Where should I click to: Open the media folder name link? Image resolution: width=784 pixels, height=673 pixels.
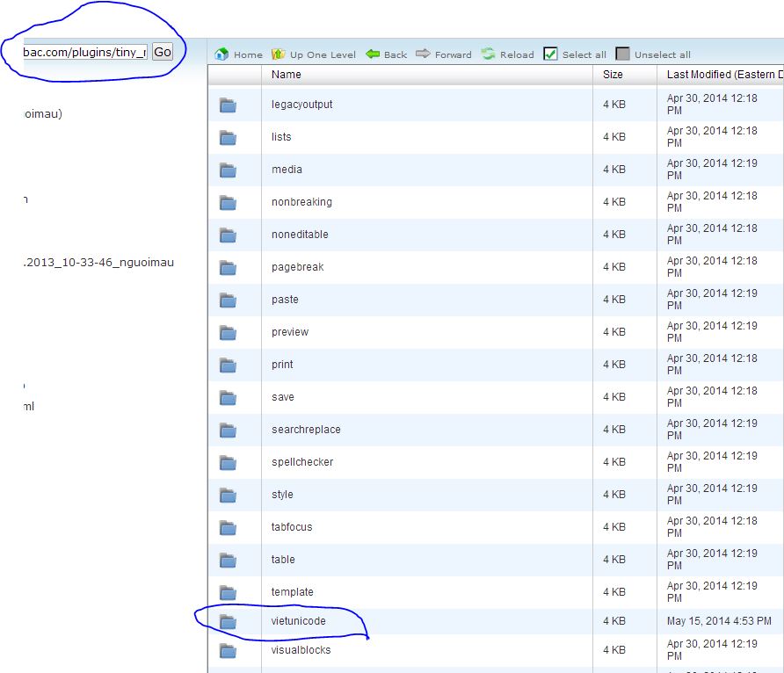pos(287,170)
